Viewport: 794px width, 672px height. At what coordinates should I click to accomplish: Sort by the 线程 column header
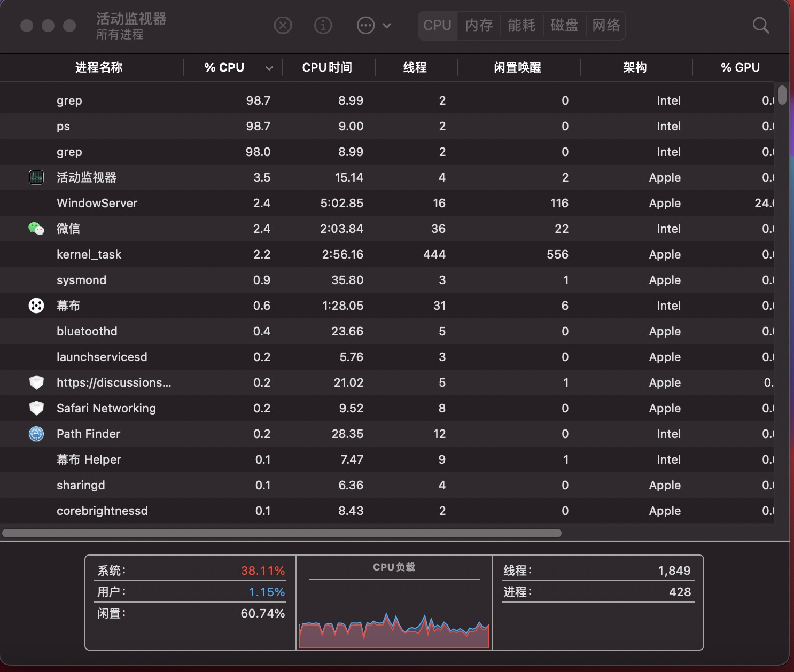(415, 67)
